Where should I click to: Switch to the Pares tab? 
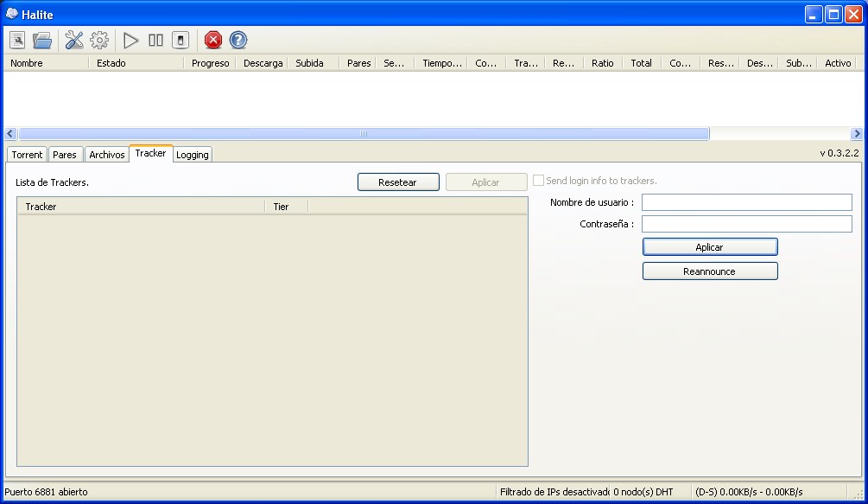point(65,155)
